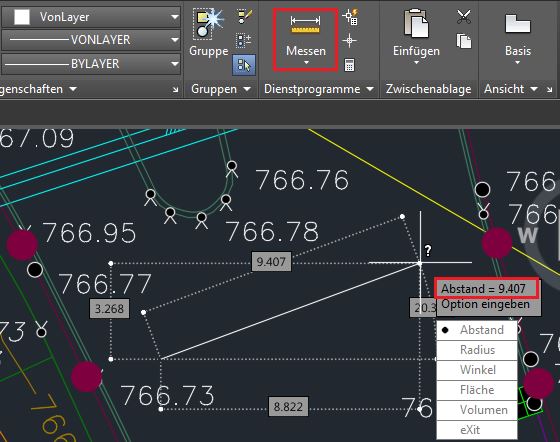The width and height of the screenshot is (560, 442).
Task: Select Radius in measure menu
Action: pyautogui.click(x=477, y=350)
